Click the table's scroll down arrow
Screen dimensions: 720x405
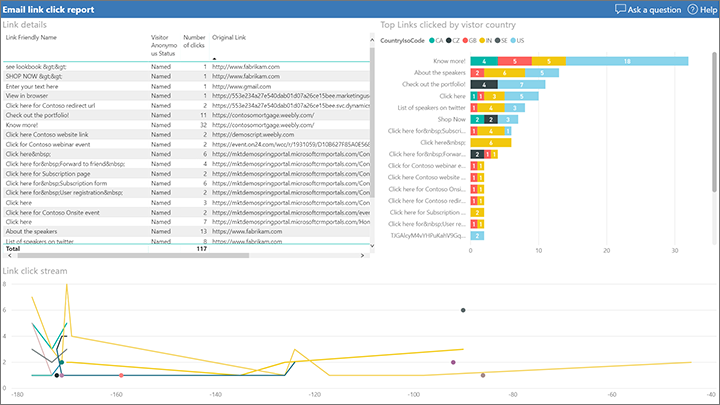click(372, 246)
